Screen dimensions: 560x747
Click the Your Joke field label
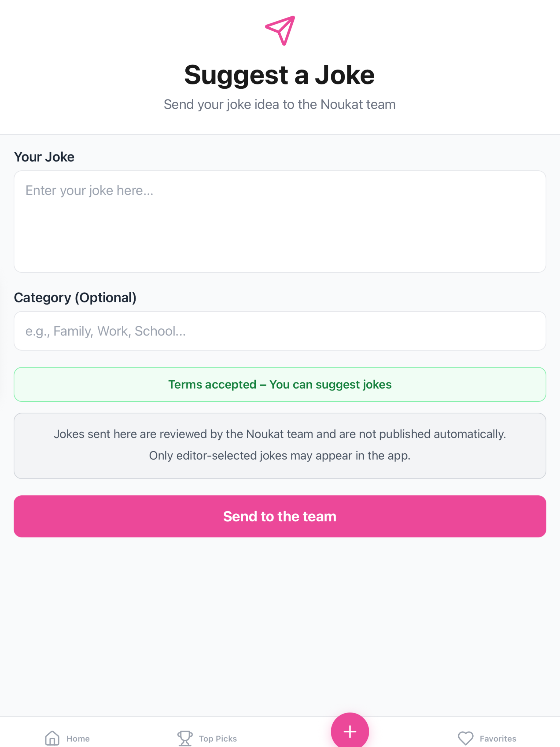[44, 157]
